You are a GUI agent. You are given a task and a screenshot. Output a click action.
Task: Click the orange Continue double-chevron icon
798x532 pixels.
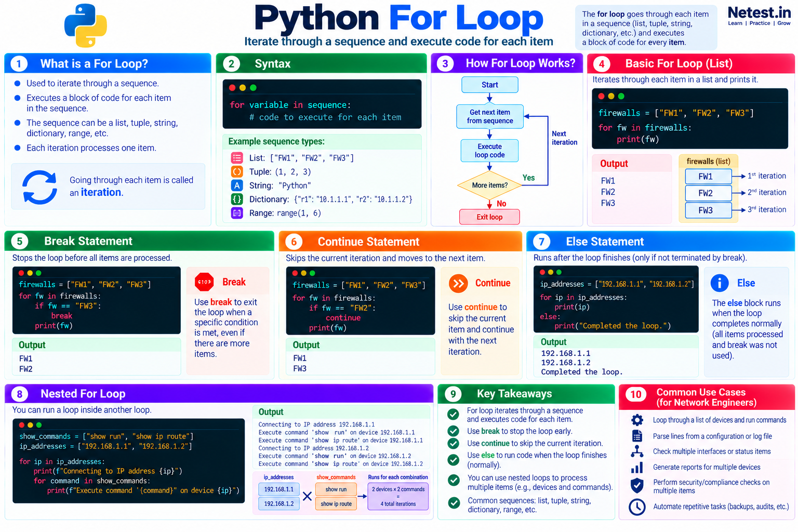(x=458, y=283)
